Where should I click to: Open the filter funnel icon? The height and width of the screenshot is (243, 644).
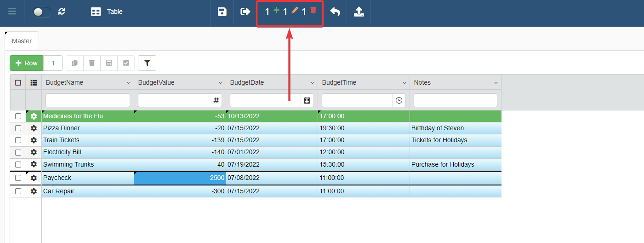coord(147,63)
